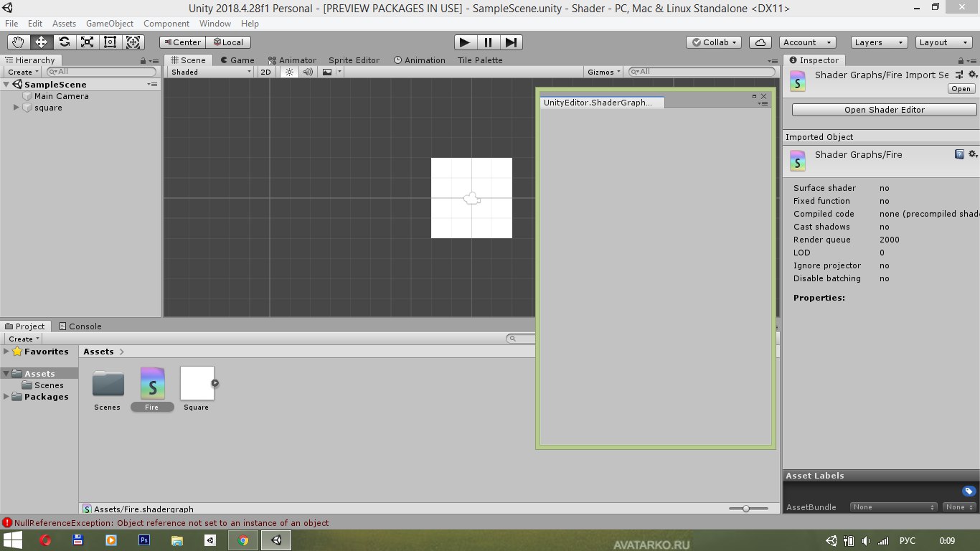Select the Move tool
The height and width of the screenshot is (551, 980).
coord(42,42)
